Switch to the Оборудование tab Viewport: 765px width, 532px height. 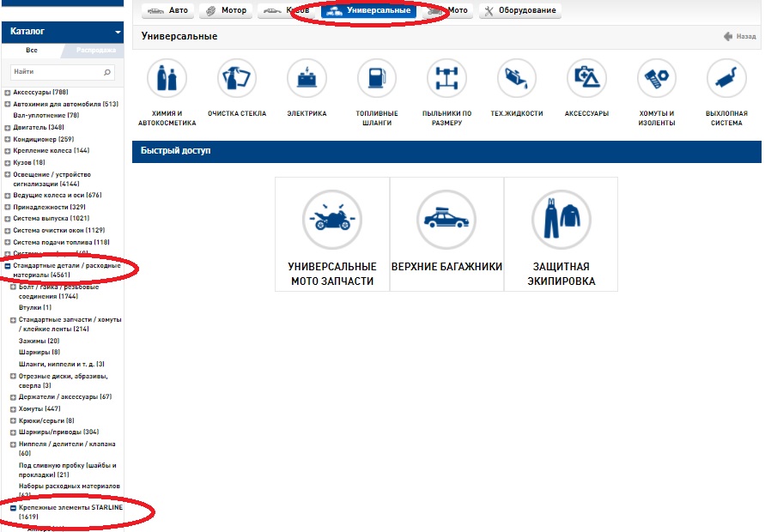519,11
